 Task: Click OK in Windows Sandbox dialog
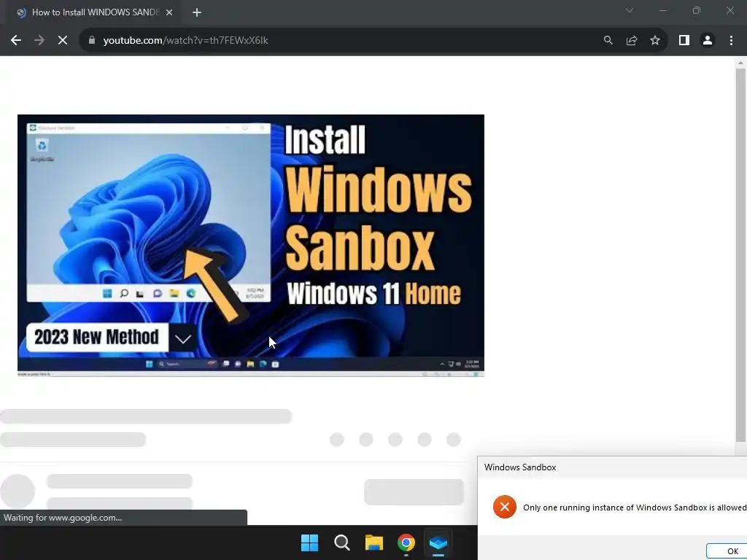(x=727, y=551)
